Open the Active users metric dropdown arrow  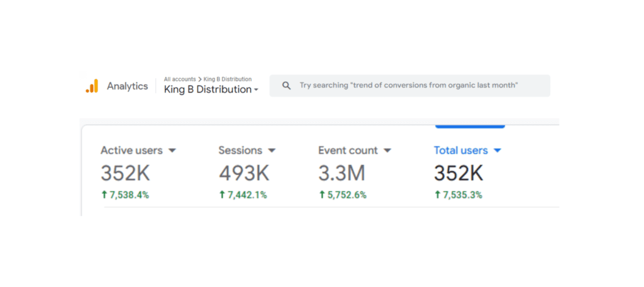pos(172,150)
